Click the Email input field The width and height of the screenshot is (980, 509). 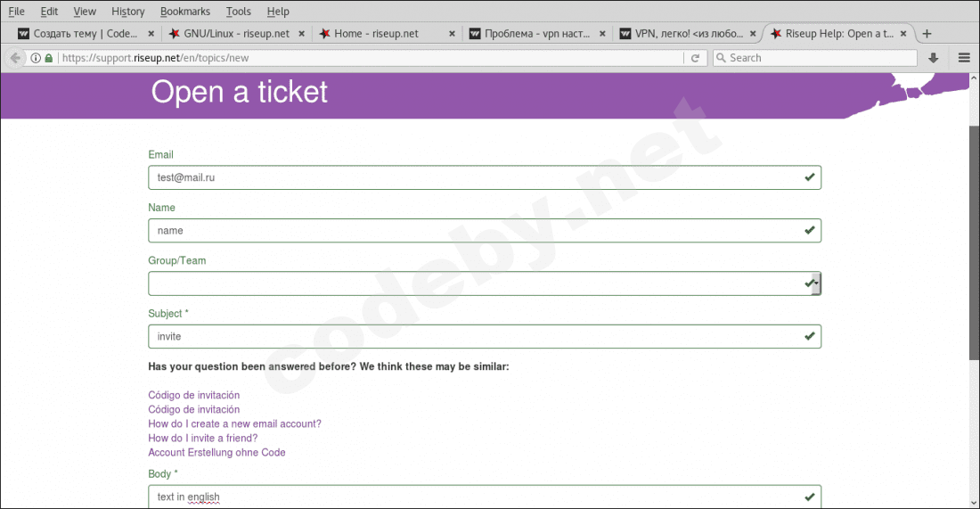click(x=485, y=177)
